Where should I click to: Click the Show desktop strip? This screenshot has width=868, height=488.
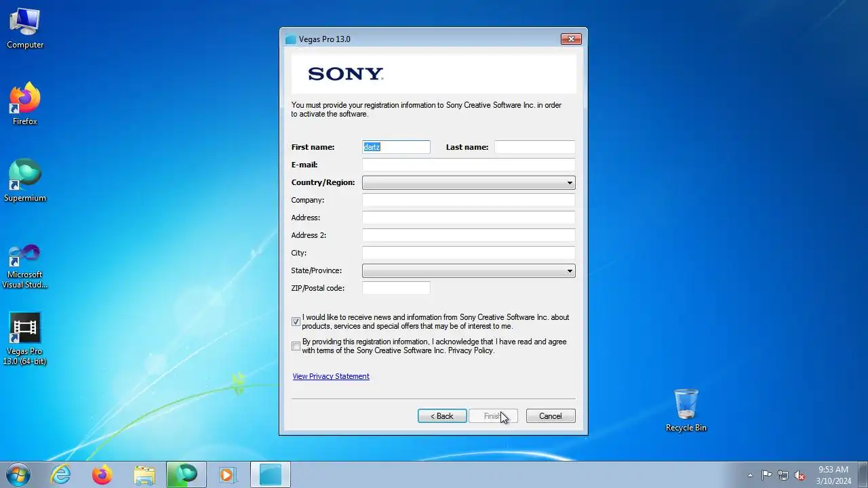pyautogui.click(x=863, y=474)
